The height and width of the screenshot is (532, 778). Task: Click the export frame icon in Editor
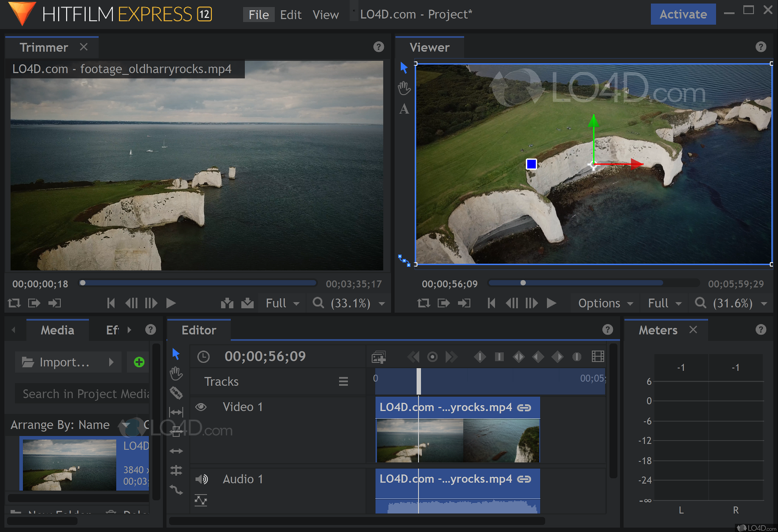coord(379,357)
